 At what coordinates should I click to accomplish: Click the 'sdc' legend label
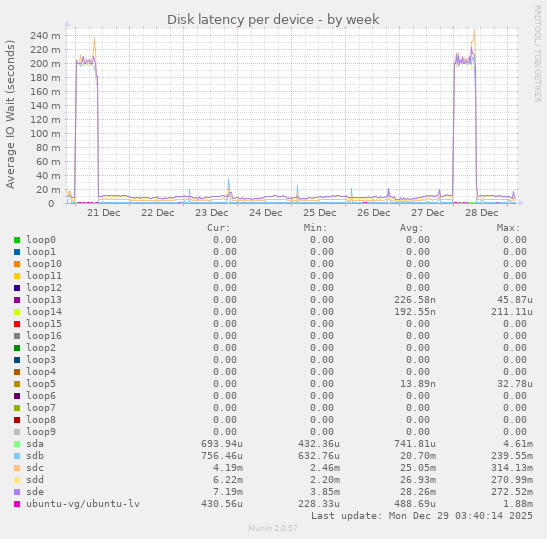point(35,468)
